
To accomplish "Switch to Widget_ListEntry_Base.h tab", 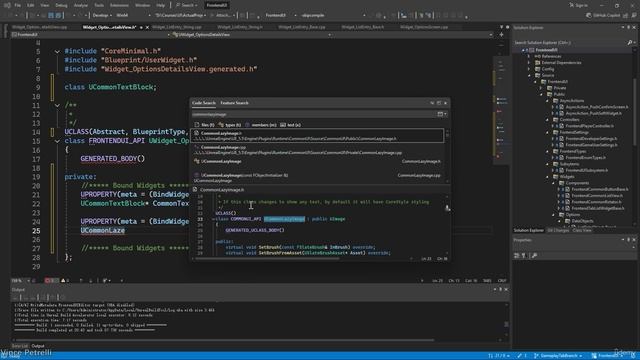I will tap(362, 27).
